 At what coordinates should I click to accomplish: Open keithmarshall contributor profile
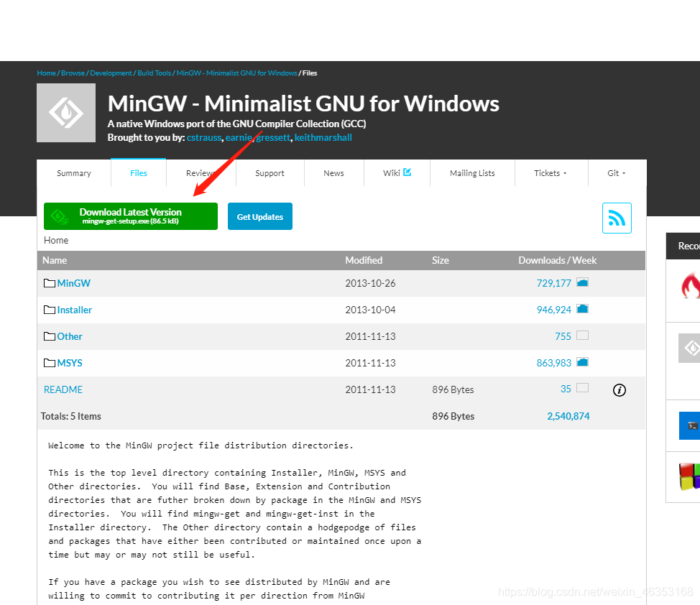(323, 137)
